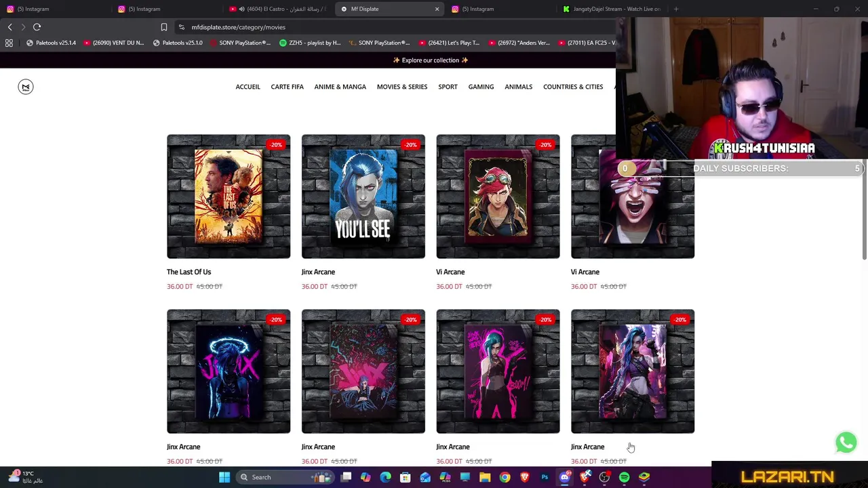Open a new browser tab
Image resolution: width=868 pixels, height=488 pixels.
[676, 9]
